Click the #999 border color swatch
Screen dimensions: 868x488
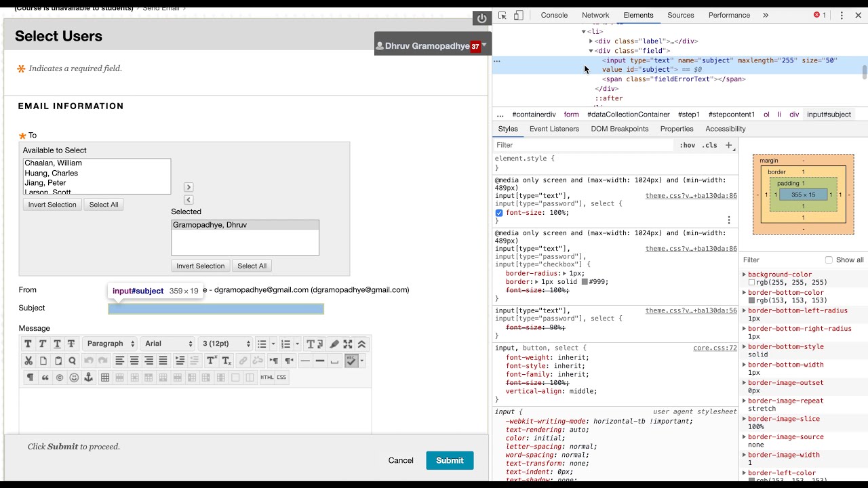coord(585,282)
